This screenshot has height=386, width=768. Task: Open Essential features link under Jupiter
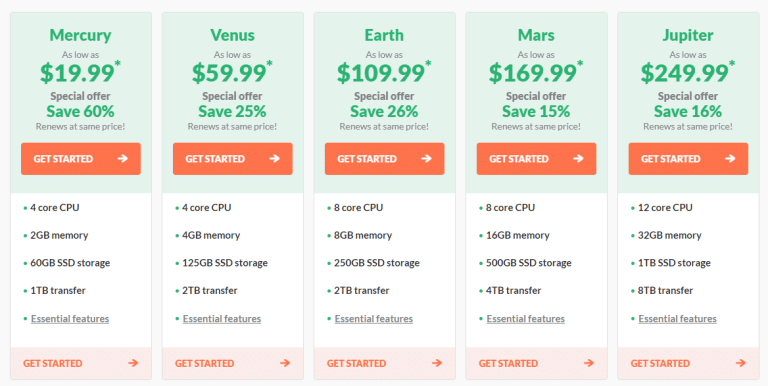[677, 319]
